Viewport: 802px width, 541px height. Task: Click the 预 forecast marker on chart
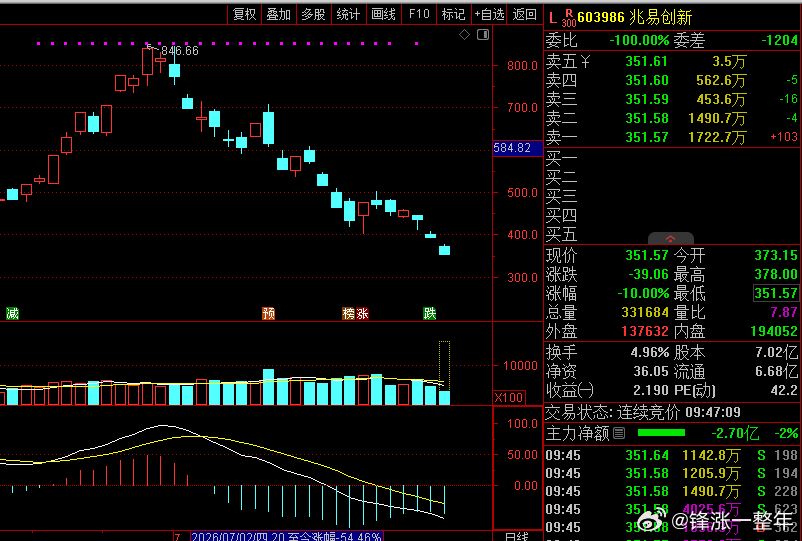coord(269,313)
